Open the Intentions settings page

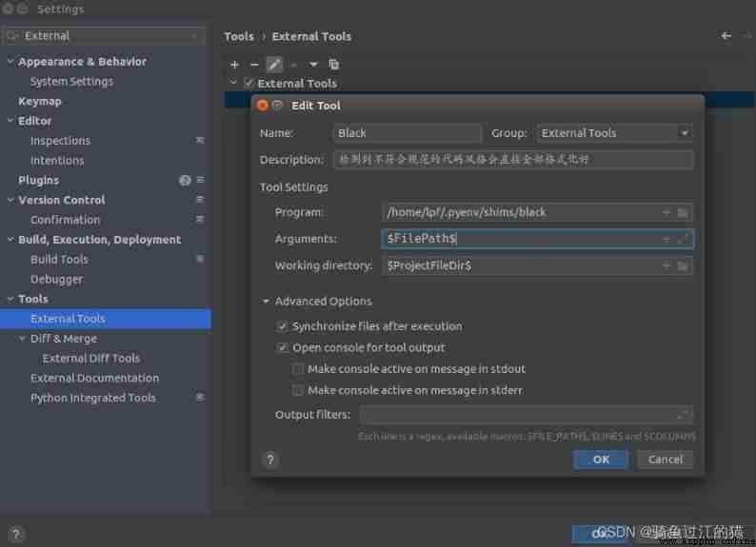(x=57, y=161)
